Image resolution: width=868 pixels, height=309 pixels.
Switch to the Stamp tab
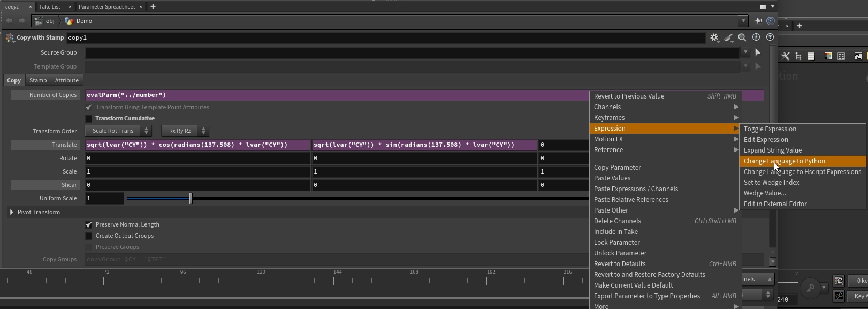(x=38, y=80)
